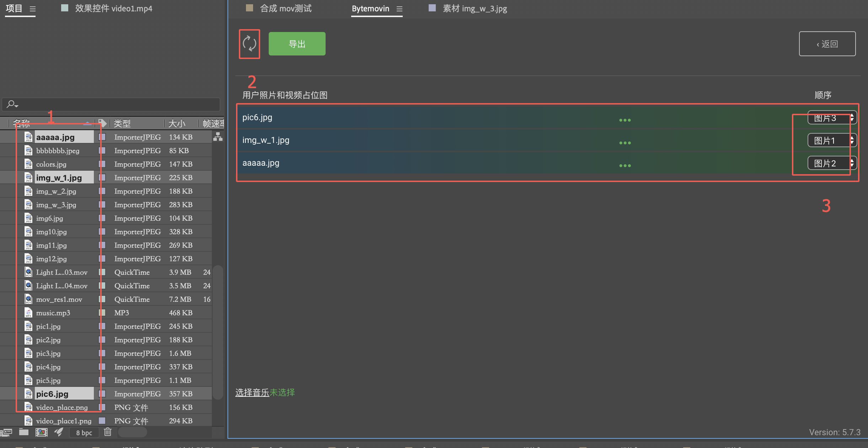Viewport: 868px width, 448px height.
Task: Open the 项目 panel menu icon
Action: tap(32, 9)
